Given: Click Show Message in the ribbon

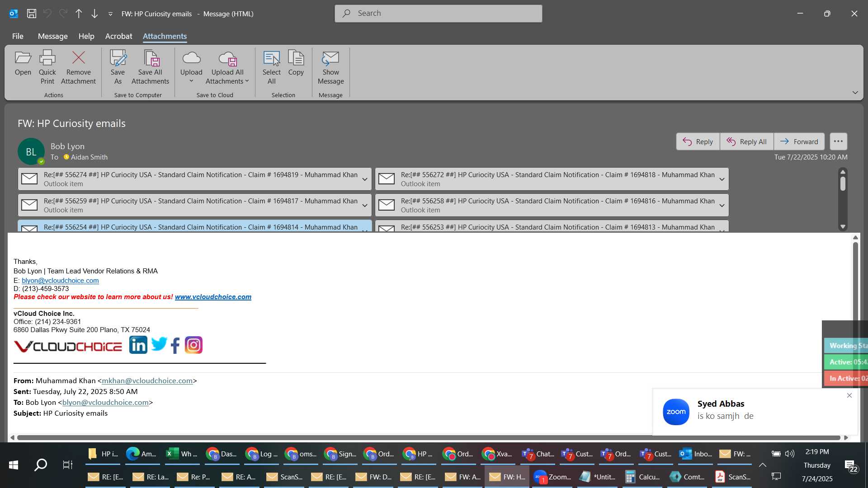Looking at the screenshot, I should point(330,67).
